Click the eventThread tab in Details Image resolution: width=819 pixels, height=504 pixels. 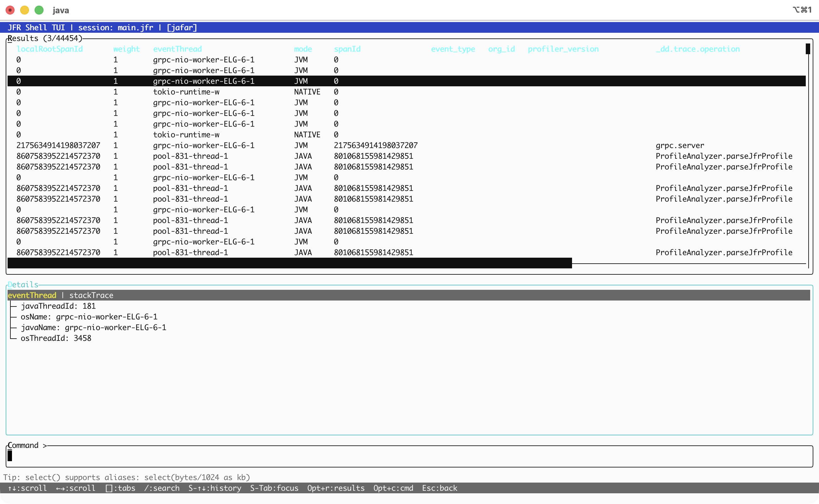(x=32, y=295)
